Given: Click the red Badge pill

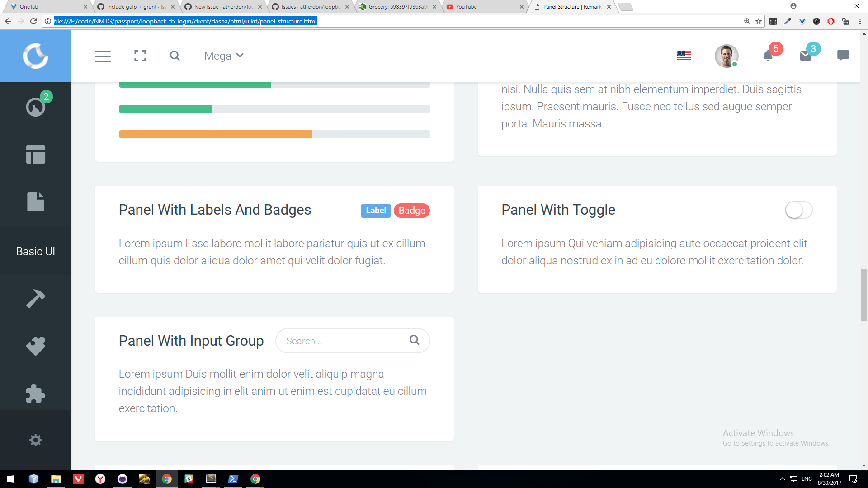Looking at the screenshot, I should click(x=412, y=211).
